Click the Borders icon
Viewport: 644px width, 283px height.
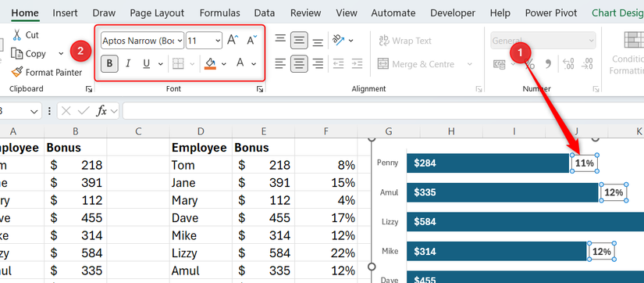click(x=178, y=63)
